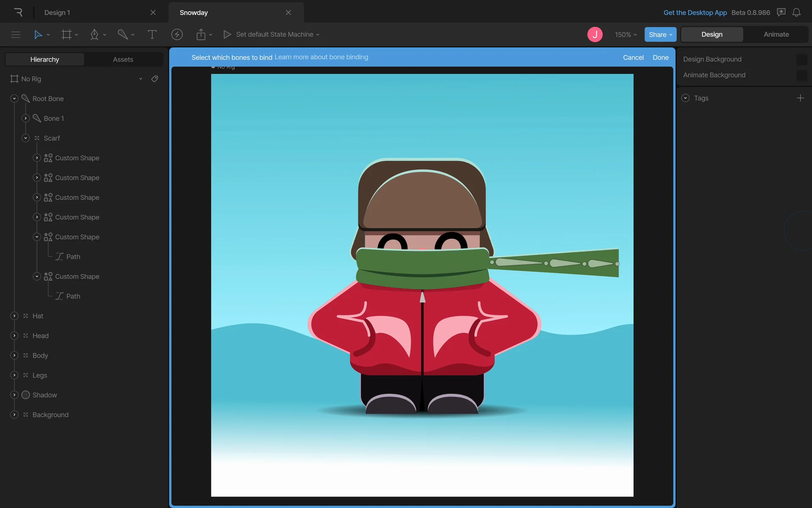Image resolution: width=812 pixels, height=508 pixels.
Task: Select the Pen tool in toolbar
Action: (x=94, y=34)
